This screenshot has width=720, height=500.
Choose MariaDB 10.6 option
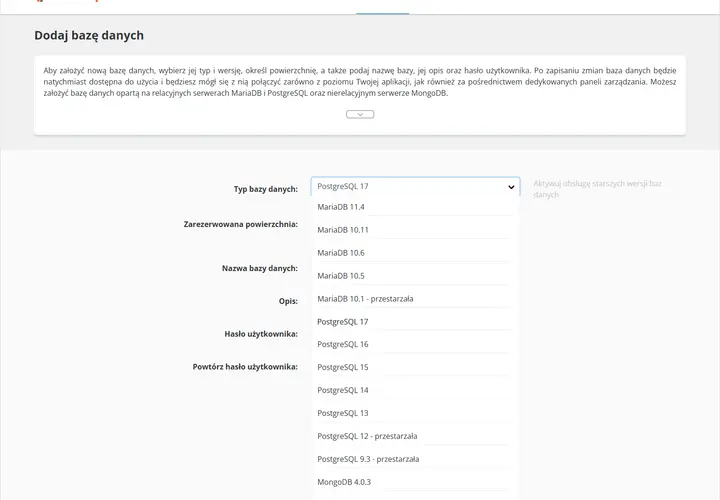coord(415,253)
